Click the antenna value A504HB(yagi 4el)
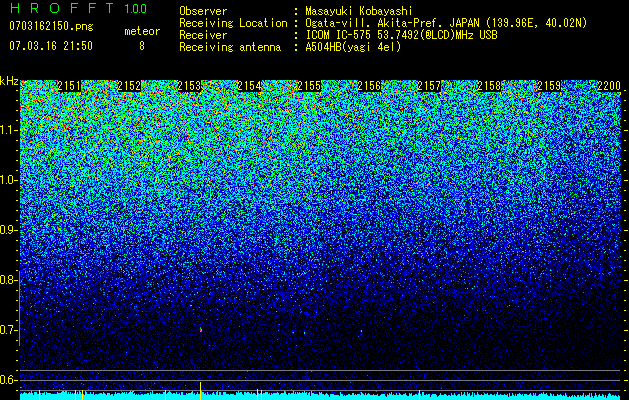 (x=353, y=47)
